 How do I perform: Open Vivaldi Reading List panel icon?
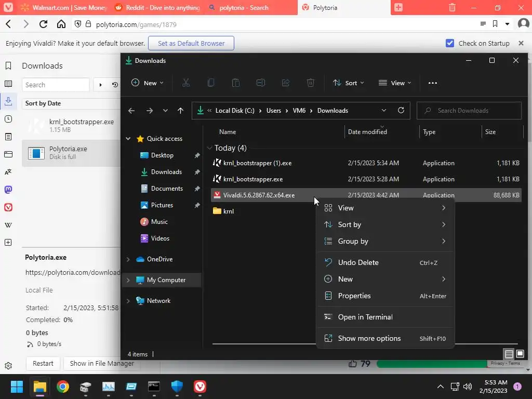pyautogui.click(x=8, y=84)
